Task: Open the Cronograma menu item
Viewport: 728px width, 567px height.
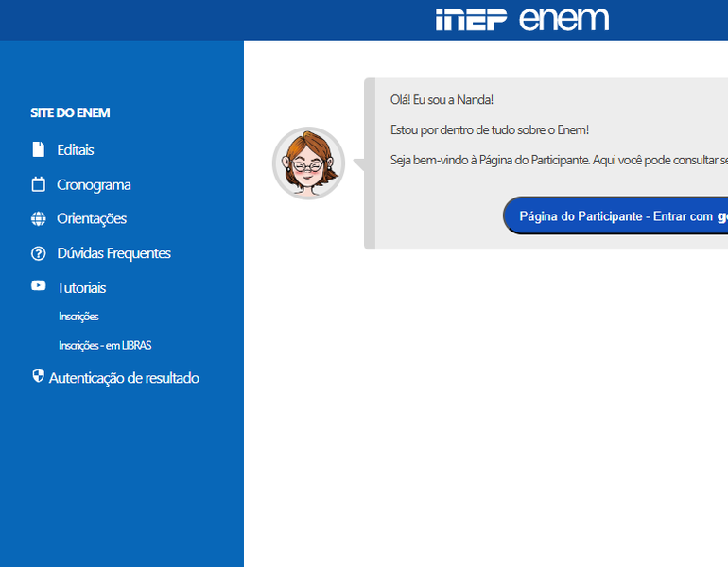Action: pos(94,184)
